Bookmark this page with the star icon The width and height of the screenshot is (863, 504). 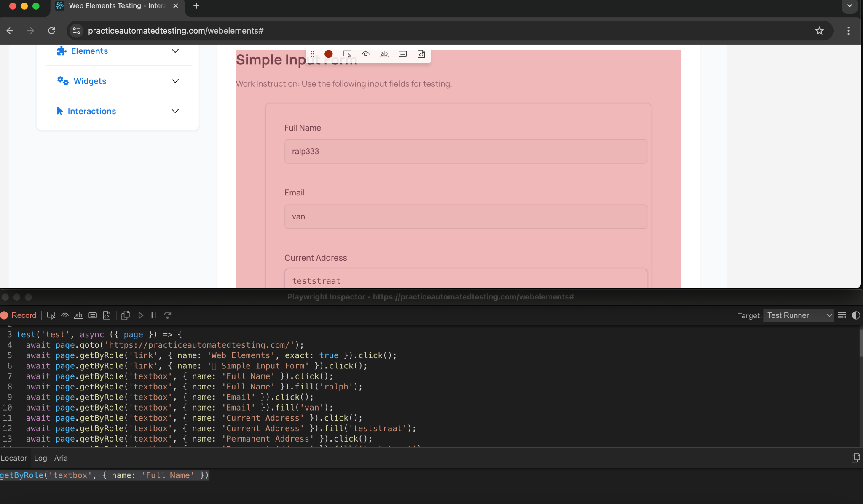819,31
